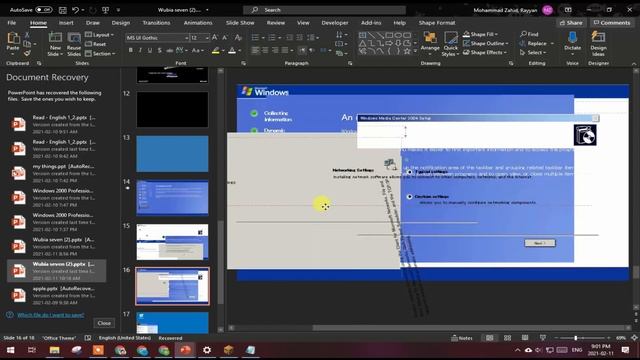Open Settings gear on taskbar

coord(207,350)
